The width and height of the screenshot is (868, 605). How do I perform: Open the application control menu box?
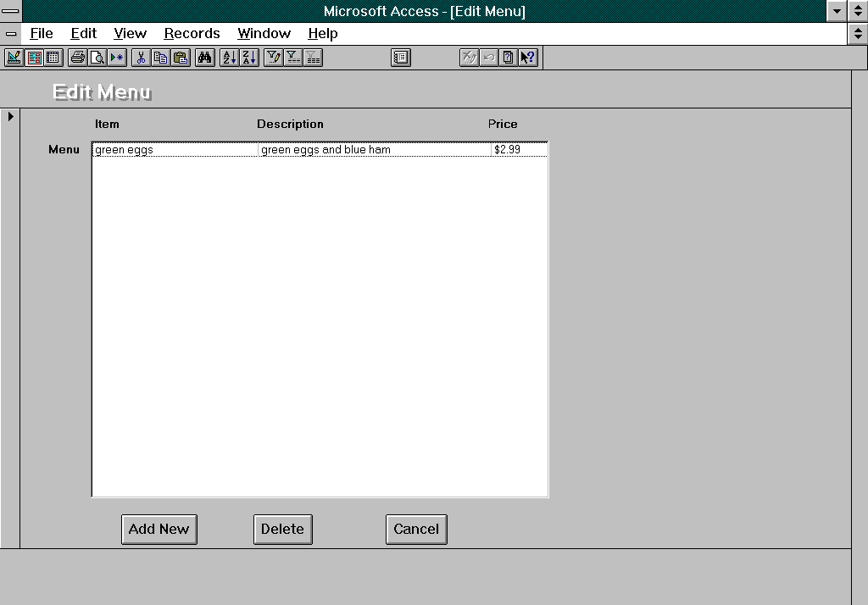pos(11,11)
